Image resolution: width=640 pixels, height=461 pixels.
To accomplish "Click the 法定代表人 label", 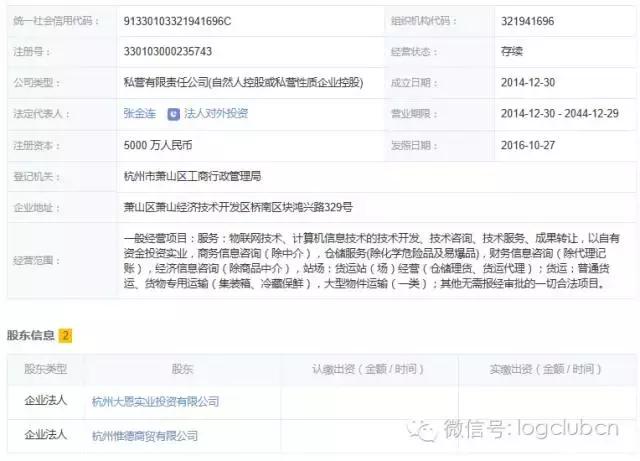I will [41, 114].
